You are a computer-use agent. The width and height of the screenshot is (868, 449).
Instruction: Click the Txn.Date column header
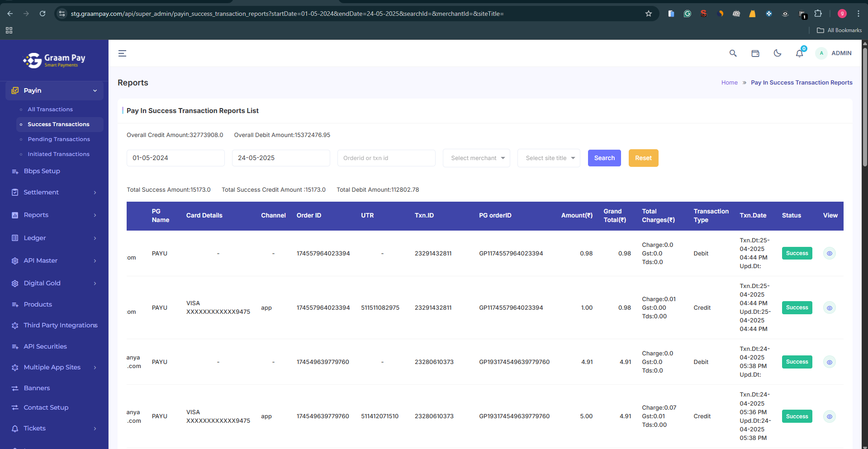pos(753,215)
